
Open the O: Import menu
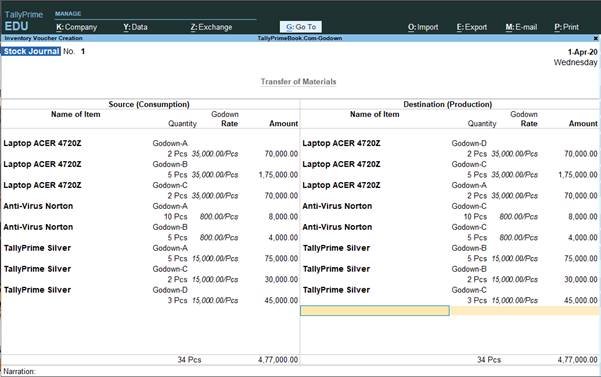[x=423, y=27]
